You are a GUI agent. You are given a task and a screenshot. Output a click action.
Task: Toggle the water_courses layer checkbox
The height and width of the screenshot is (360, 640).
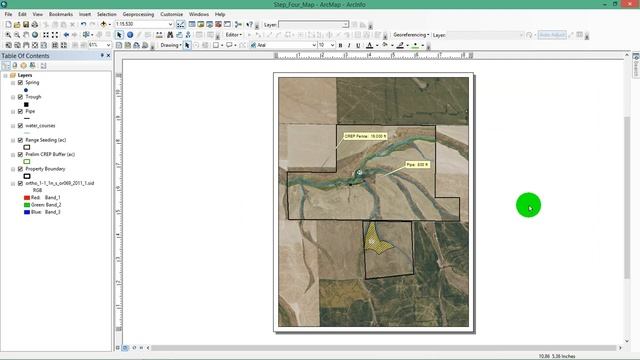[20, 126]
